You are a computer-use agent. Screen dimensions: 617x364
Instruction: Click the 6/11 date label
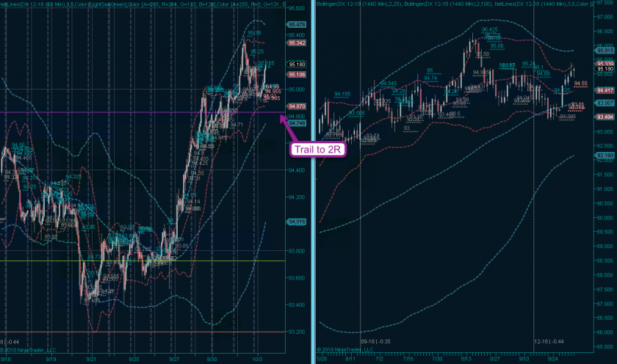coord(350,359)
